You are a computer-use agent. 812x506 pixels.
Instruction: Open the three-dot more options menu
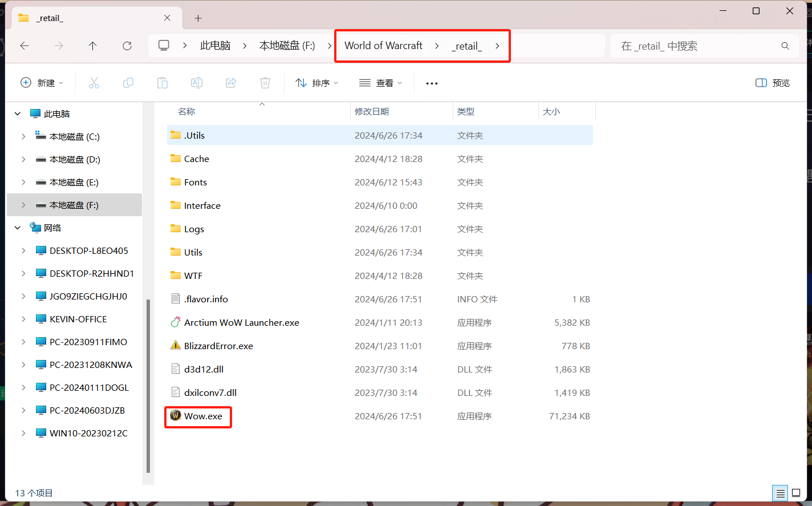pos(432,83)
